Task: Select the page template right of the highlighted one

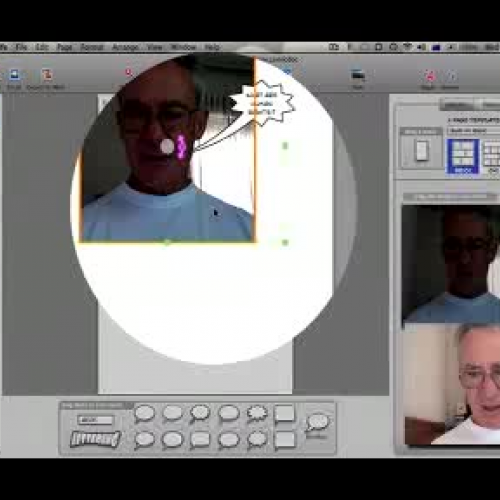Action: click(492, 156)
